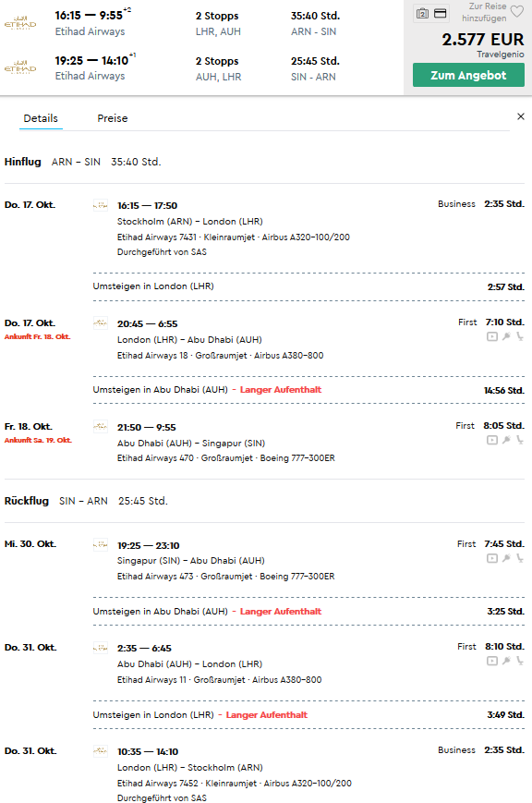Click the 2.577 EUR price
Image resolution: width=532 pixels, height=803 pixels.
tap(483, 40)
